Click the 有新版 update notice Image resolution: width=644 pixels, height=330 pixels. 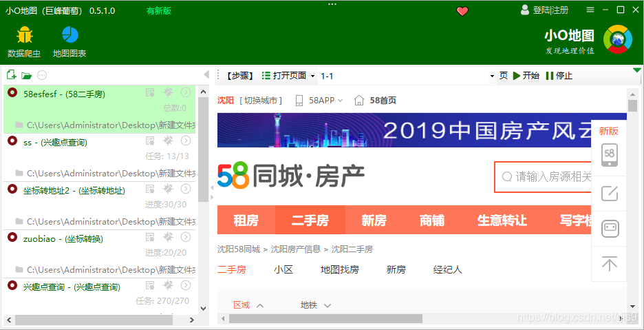[159, 11]
